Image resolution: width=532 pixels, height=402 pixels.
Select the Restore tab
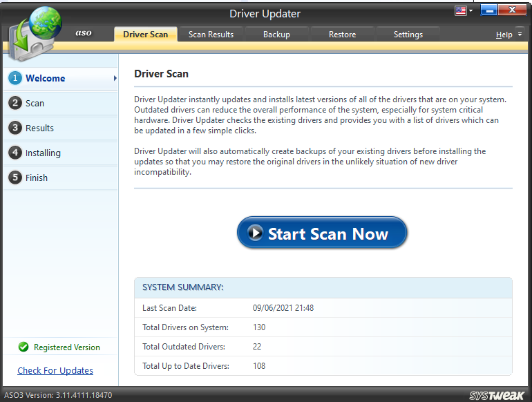tap(342, 35)
